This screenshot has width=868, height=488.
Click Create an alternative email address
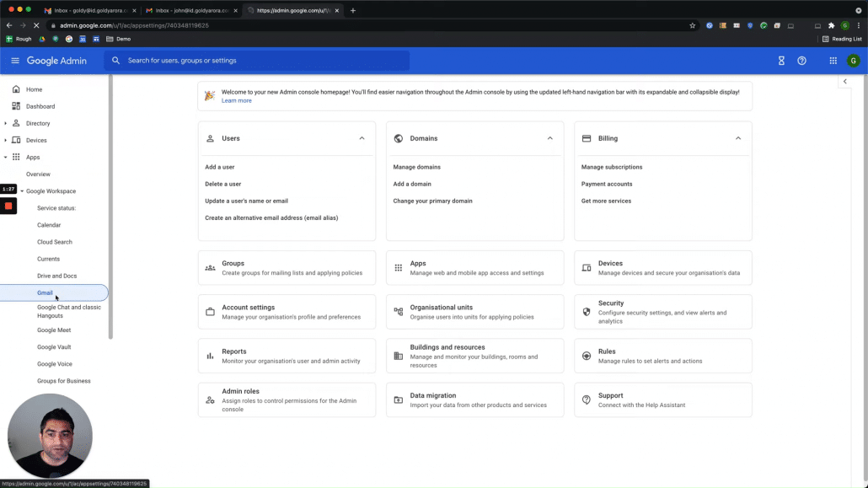pyautogui.click(x=271, y=217)
